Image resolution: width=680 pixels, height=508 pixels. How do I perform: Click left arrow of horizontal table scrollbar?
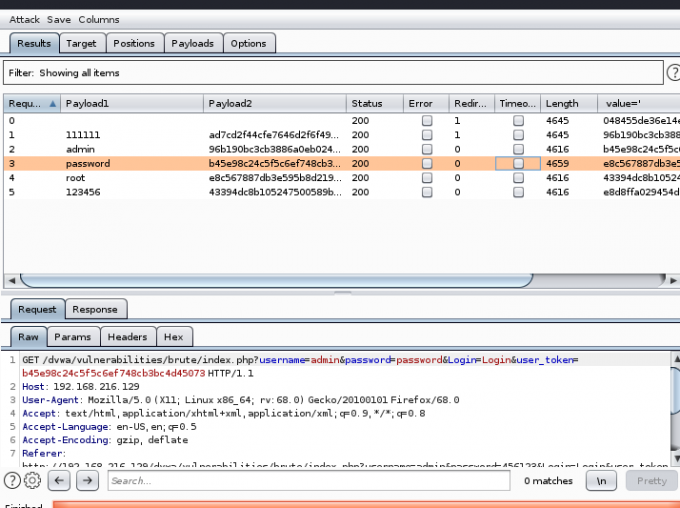point(12,281)
